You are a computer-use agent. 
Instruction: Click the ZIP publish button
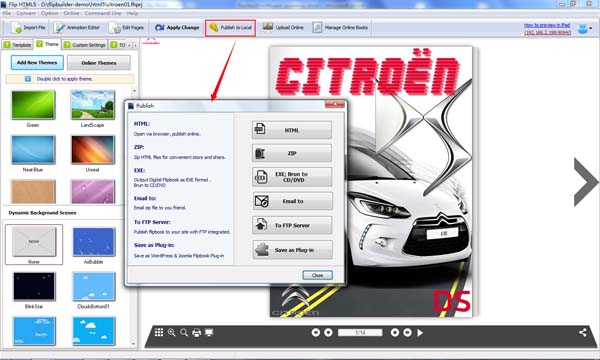[292, 153]
